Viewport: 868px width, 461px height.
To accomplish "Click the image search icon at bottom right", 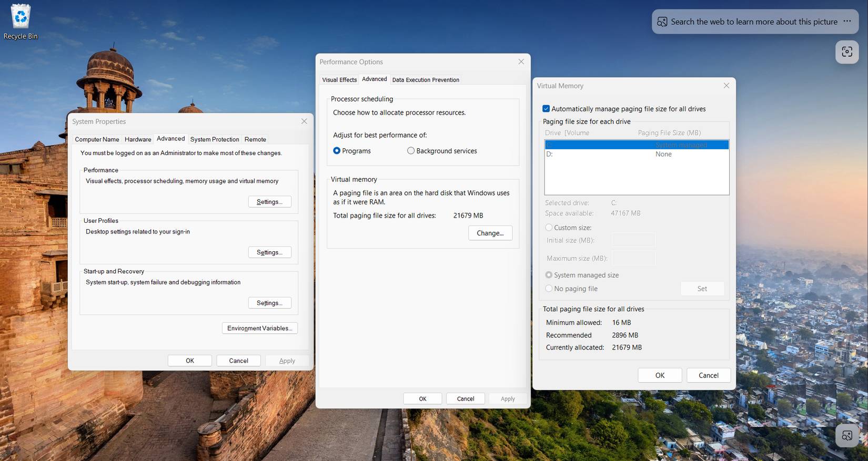I will point(847,435).
